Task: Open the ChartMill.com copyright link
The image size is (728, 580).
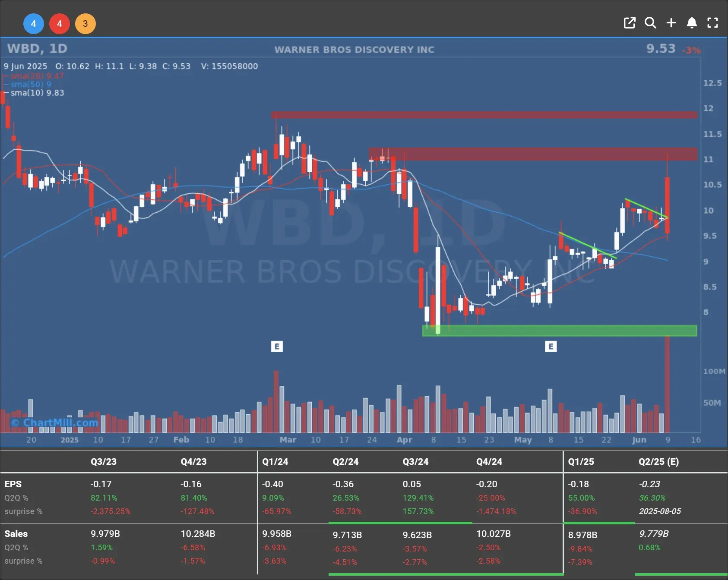Action: (x=54, y=422)
